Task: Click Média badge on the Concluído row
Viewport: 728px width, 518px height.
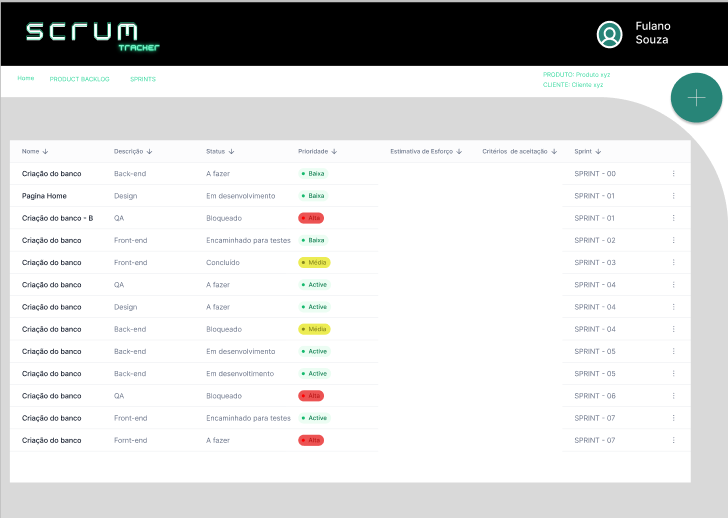Action: click(314, 263)
